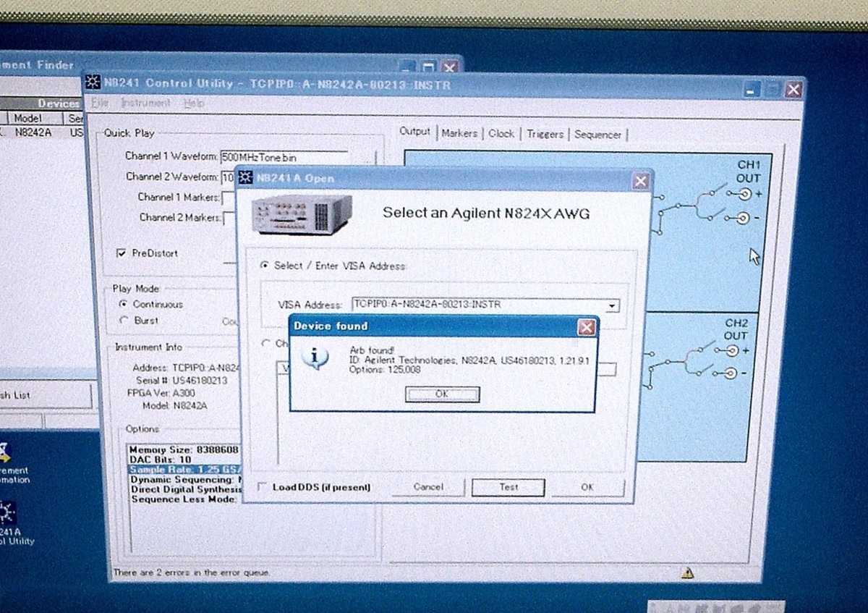
Task: Click the VISA Address text field
Action: 478,305
